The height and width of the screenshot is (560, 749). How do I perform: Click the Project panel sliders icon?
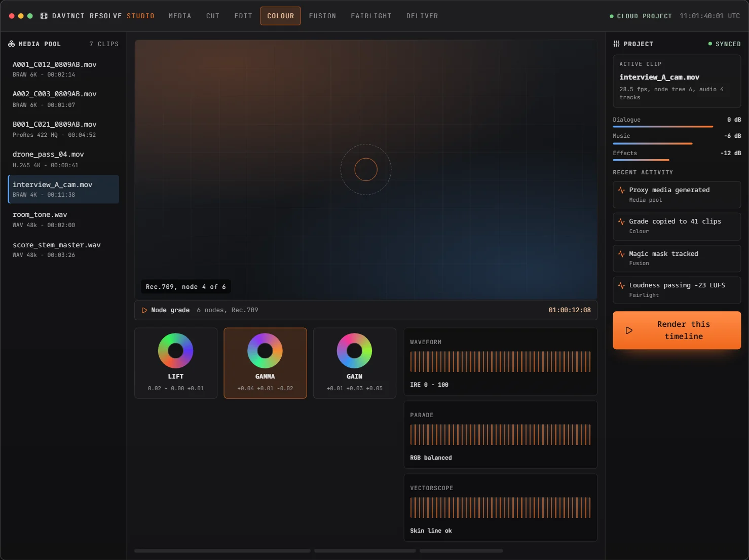click(616, 44)
